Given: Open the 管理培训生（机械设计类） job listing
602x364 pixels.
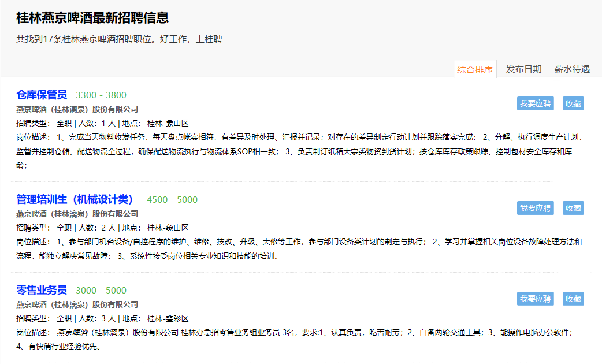Looking at the screenshot, I should coord(75,199).
